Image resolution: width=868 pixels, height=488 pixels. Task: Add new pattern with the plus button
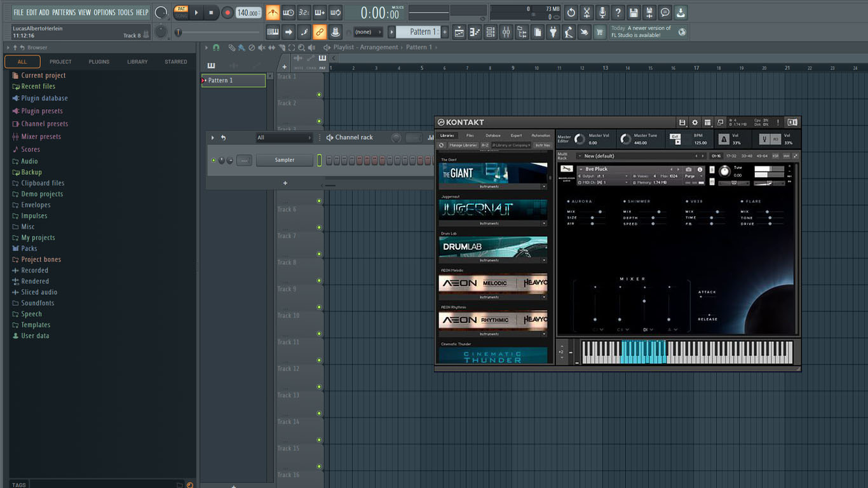(x=445, y=32)
